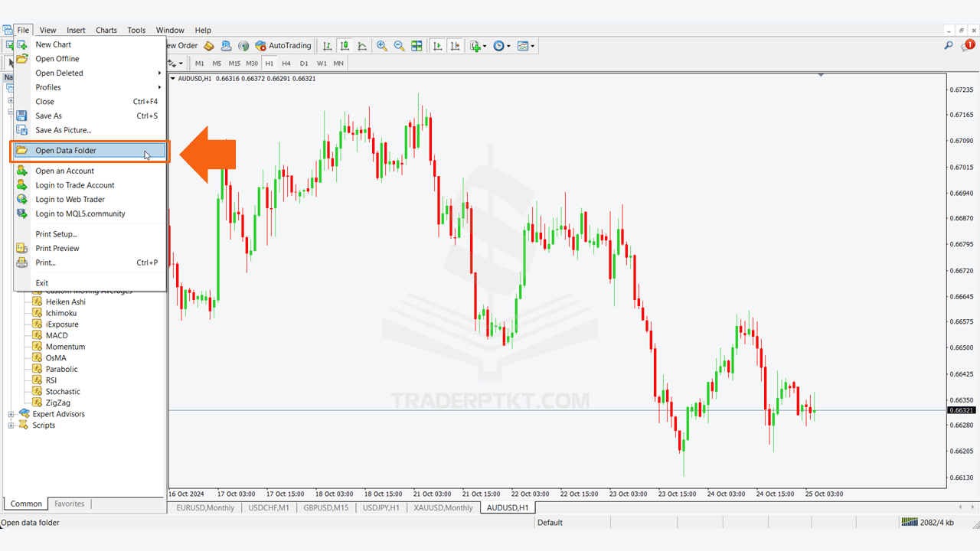
Task: Switch chart to bar chart style
Action: pos(327,46)
